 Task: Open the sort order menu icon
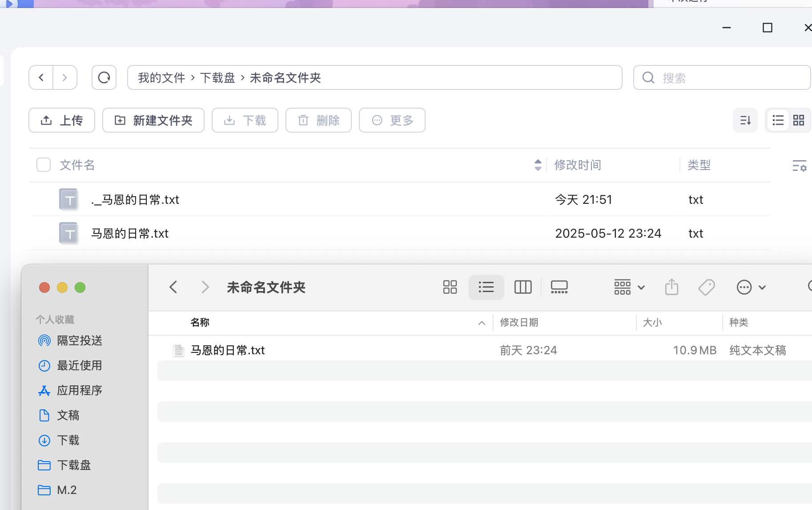pos(745,120)
